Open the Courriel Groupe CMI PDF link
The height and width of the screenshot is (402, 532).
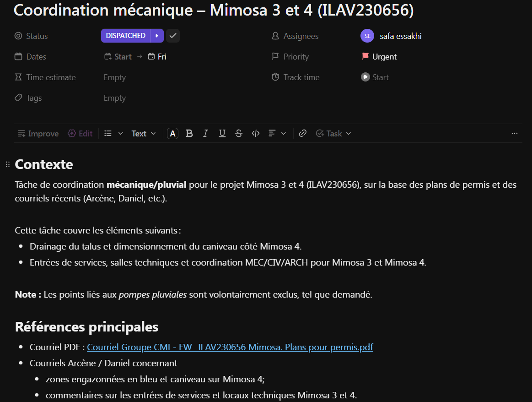coord(230,348)
